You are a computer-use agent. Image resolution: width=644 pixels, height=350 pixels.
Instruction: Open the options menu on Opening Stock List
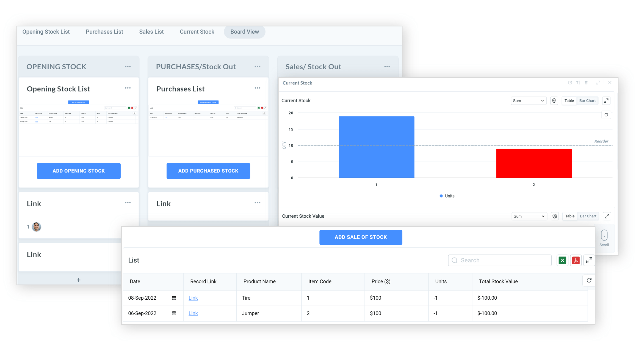click(128, 88)
